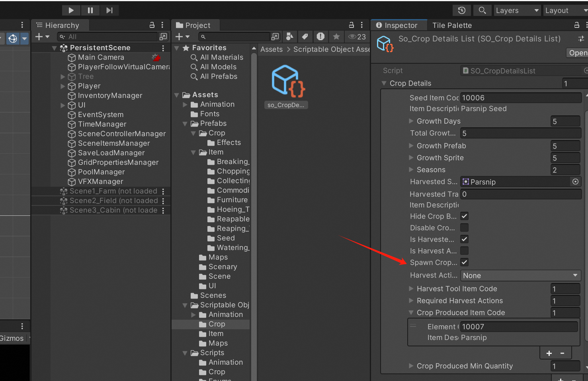Click the Open button in Inspector
The height and width of the screenshot is (381, 588).
[578, 53]
